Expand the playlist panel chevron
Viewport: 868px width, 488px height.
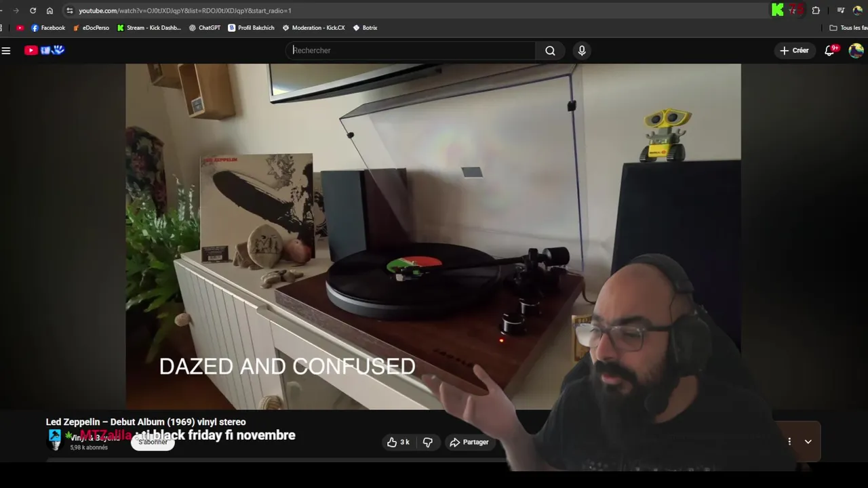808,441
